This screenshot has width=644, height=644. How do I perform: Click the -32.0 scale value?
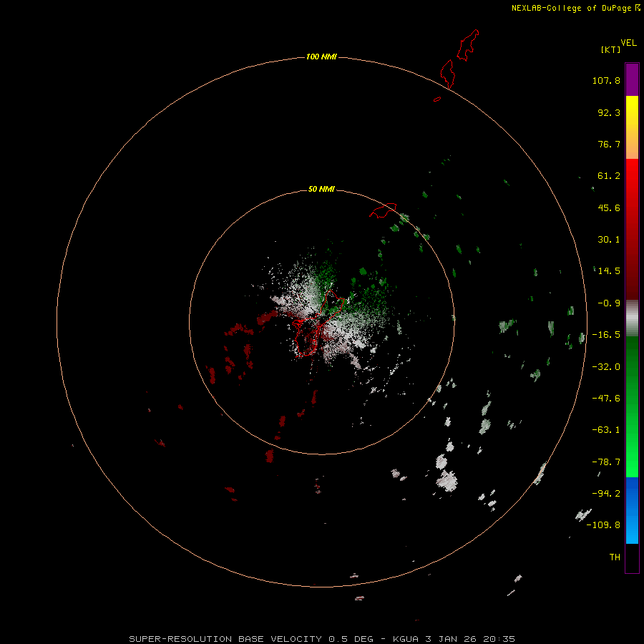click(x=606, y=367)
